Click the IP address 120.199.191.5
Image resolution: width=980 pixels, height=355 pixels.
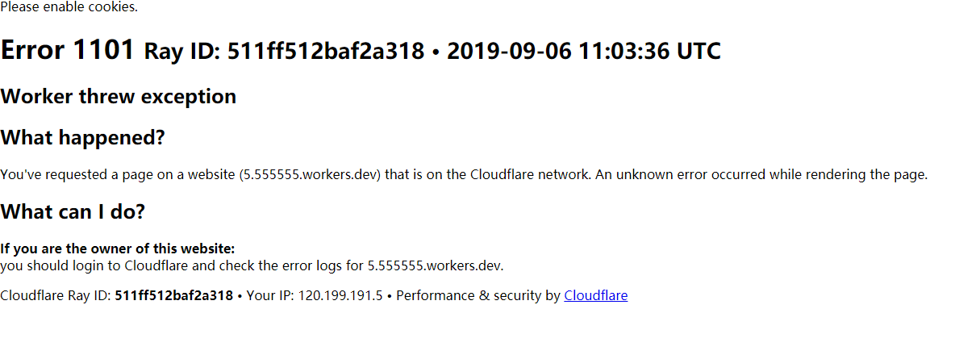pos(340,295)
